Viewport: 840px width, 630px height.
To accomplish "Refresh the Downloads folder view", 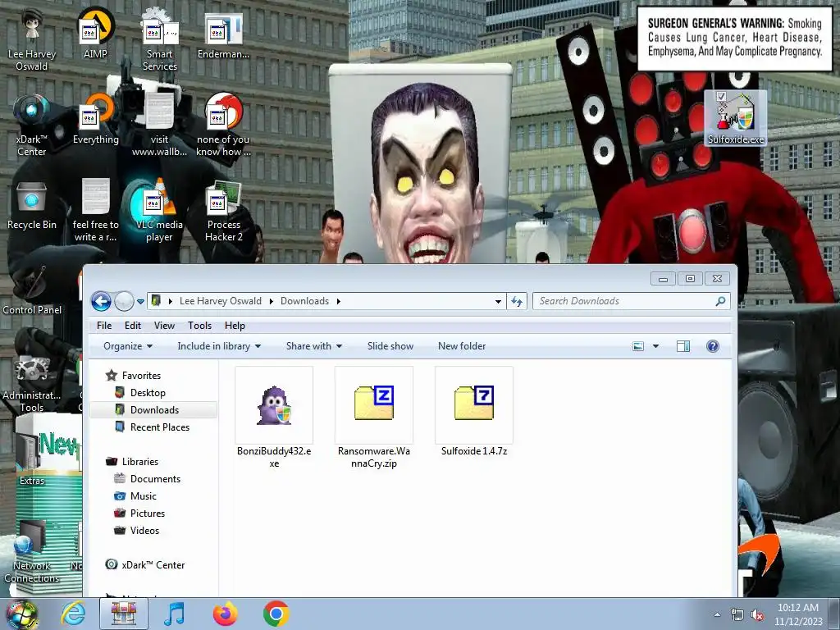I will tap(517, 301).
